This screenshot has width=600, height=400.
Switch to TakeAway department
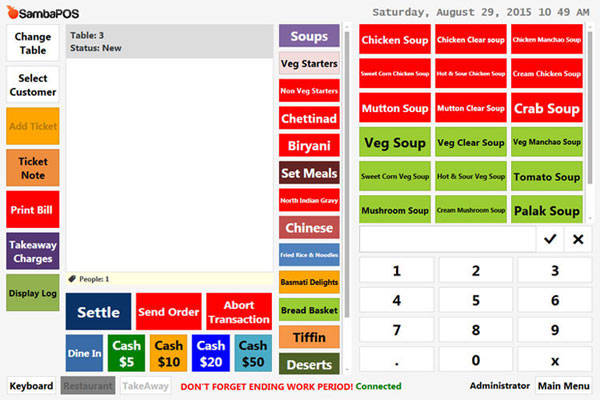(x=145, y=386)
